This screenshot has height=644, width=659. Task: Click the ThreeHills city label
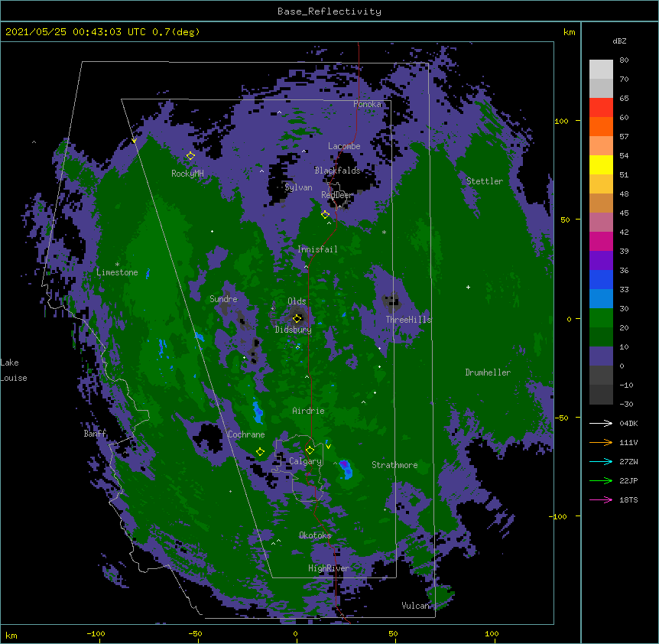point(409,320)
